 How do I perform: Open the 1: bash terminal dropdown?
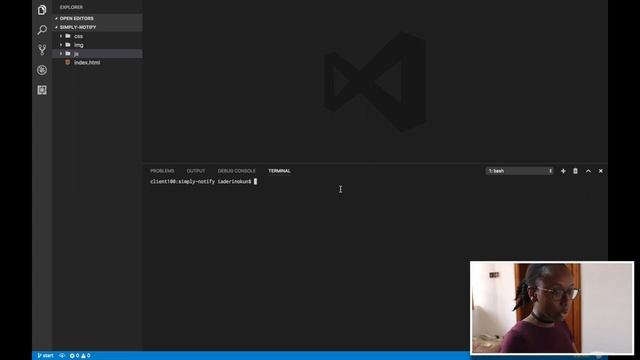(520, 171)
